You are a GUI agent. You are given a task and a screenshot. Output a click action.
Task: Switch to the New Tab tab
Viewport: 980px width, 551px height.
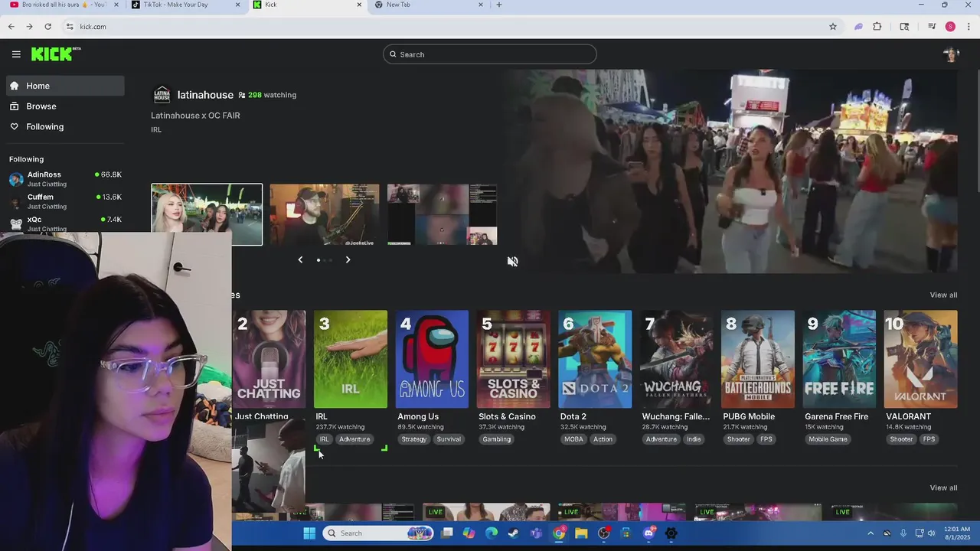click(x=429, y=5)
